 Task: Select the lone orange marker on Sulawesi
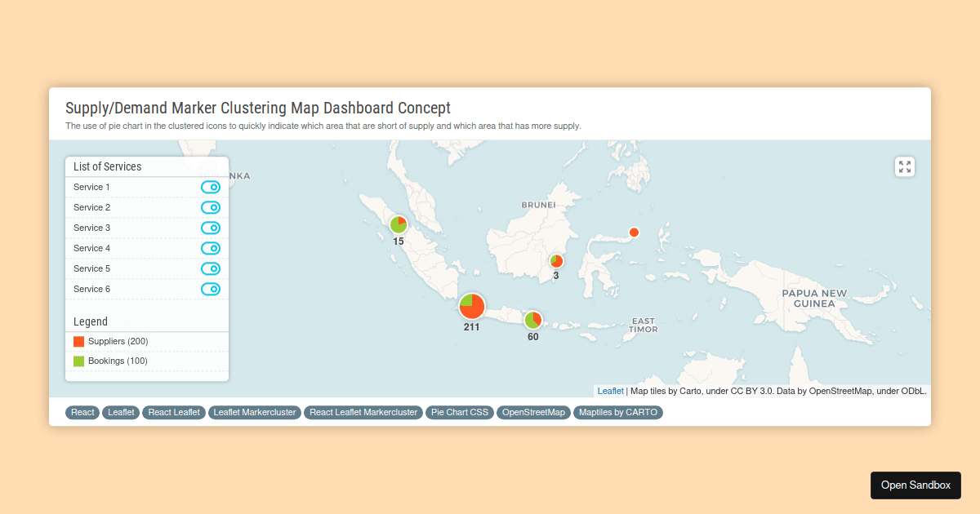point(633,232)
